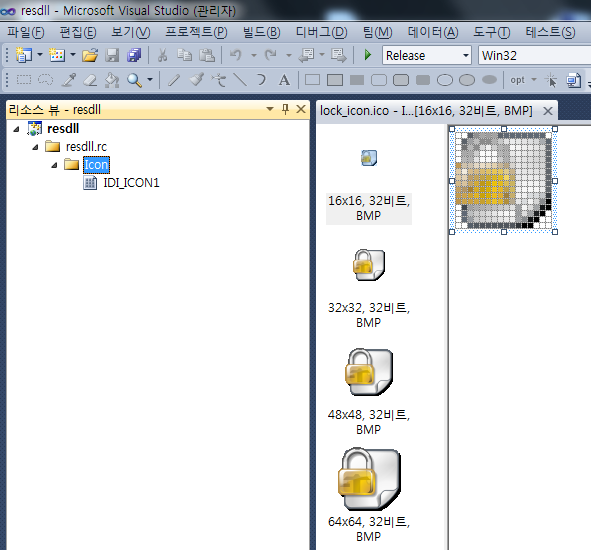The height and width of the screenshot is (550, 591).
Task: Click the Cut scissors icon
Action: coord(162,55)
